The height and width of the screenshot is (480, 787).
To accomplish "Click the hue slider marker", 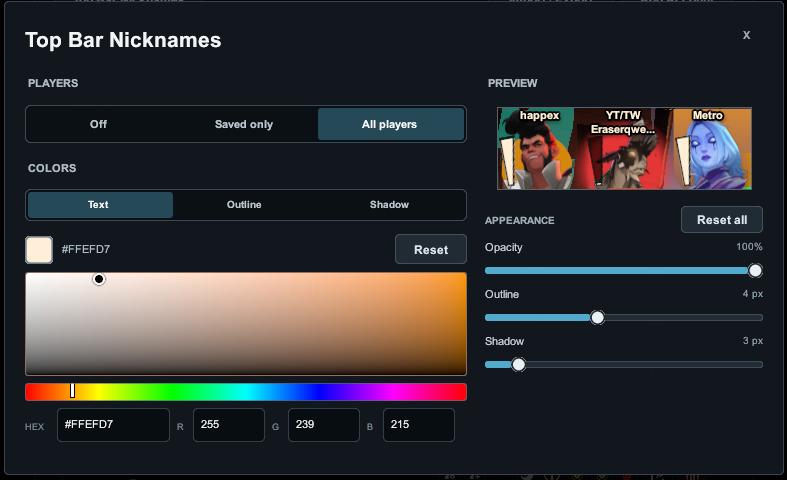I will pyautogui.click(x=72, y=391).
